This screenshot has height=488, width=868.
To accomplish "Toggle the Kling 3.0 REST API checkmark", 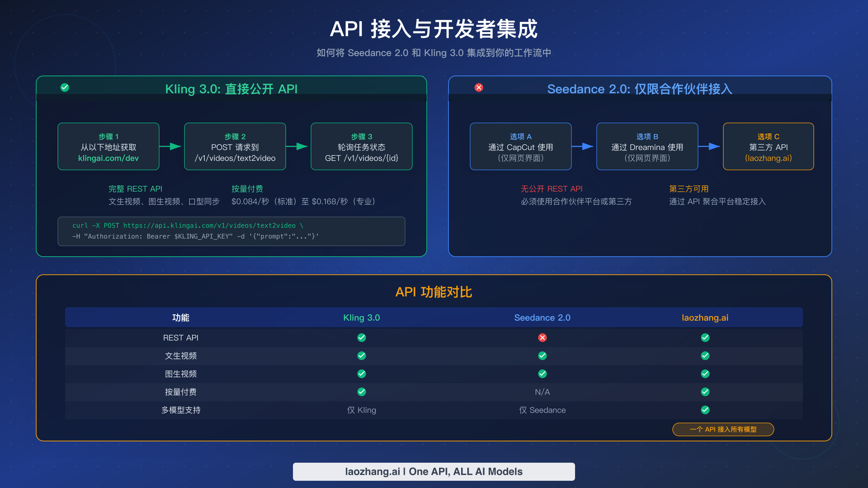I will point(361,338).
